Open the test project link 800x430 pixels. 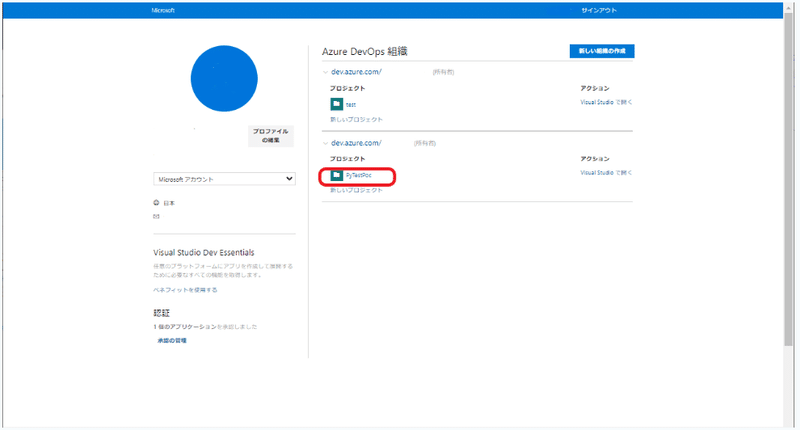[x=351, y=105]
